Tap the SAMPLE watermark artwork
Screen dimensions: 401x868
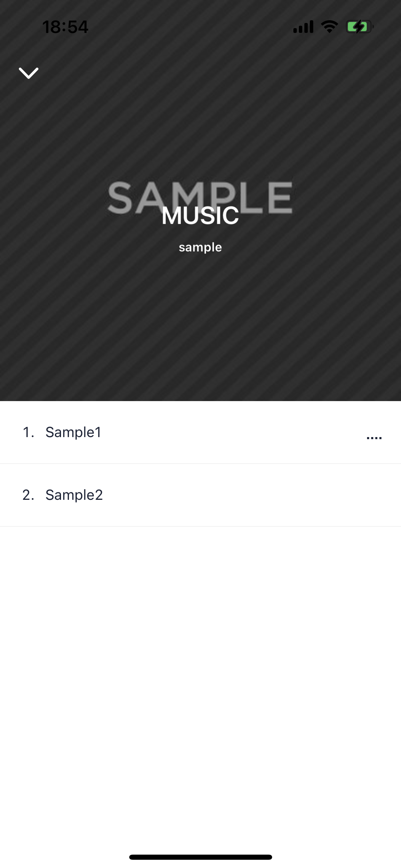[200, 198]
